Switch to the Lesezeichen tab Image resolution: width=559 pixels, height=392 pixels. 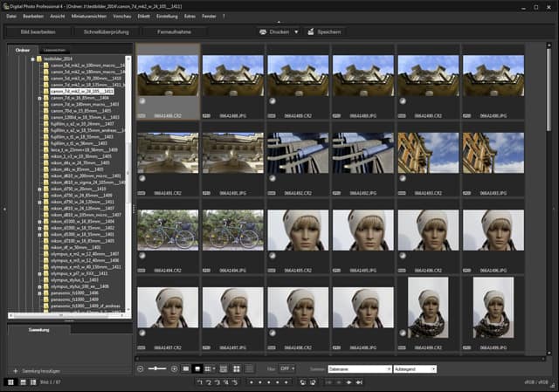[x=54, y=50]
